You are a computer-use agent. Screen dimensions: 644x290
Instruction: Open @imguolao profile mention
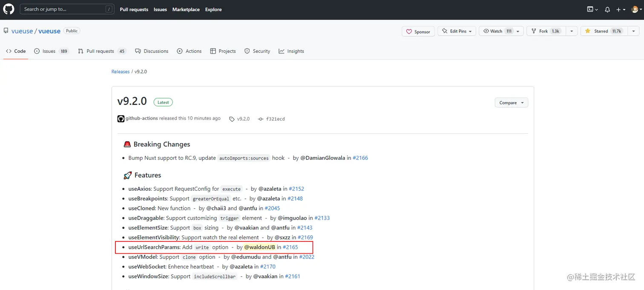293,218
